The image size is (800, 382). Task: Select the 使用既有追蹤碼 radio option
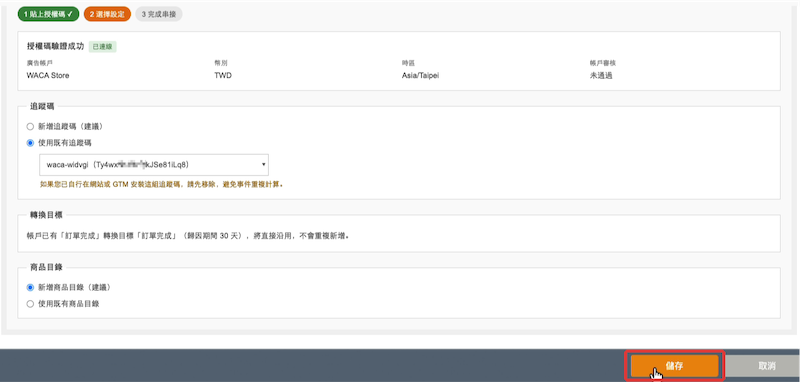(x=30, y=142)
